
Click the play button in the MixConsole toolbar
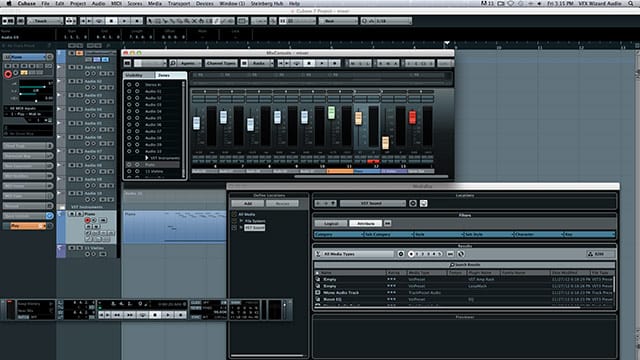(322, 63)
